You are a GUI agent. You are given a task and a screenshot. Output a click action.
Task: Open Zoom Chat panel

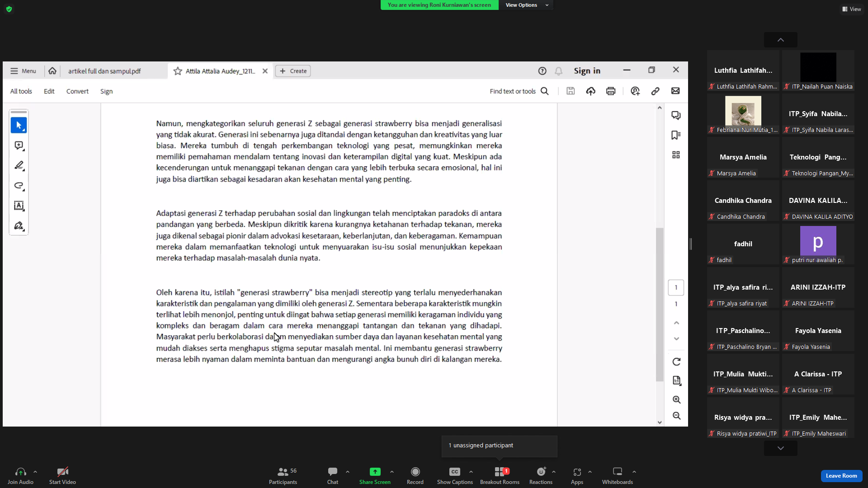tap(333, 476)
